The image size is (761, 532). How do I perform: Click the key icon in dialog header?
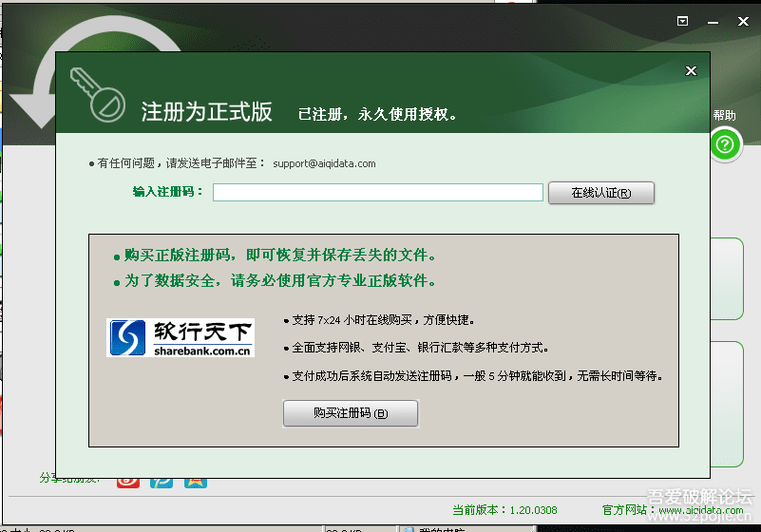pyautogui.click(x=98, y=94)
